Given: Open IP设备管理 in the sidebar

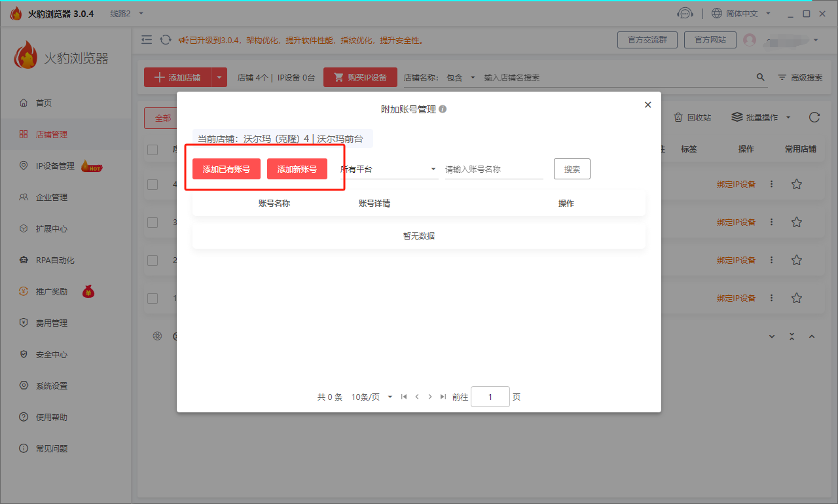Looking at the screenshot, I should (x=55, y=166).
